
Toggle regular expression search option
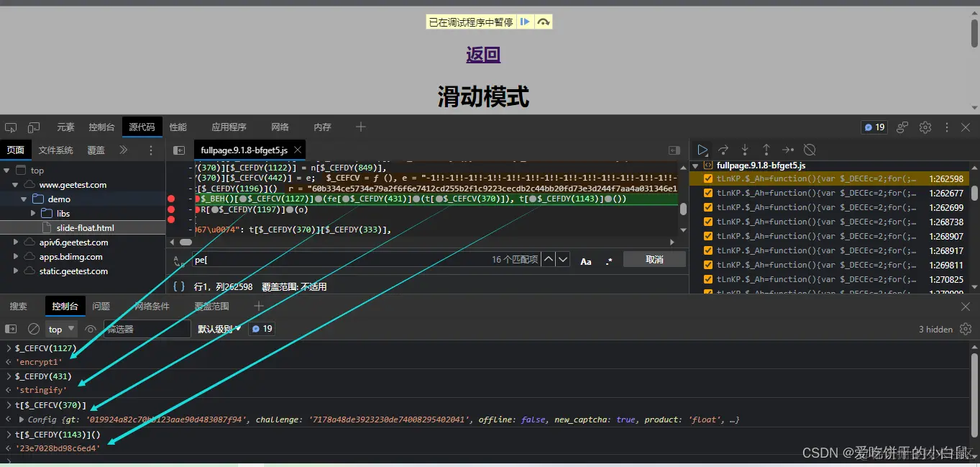click(609, 260)
